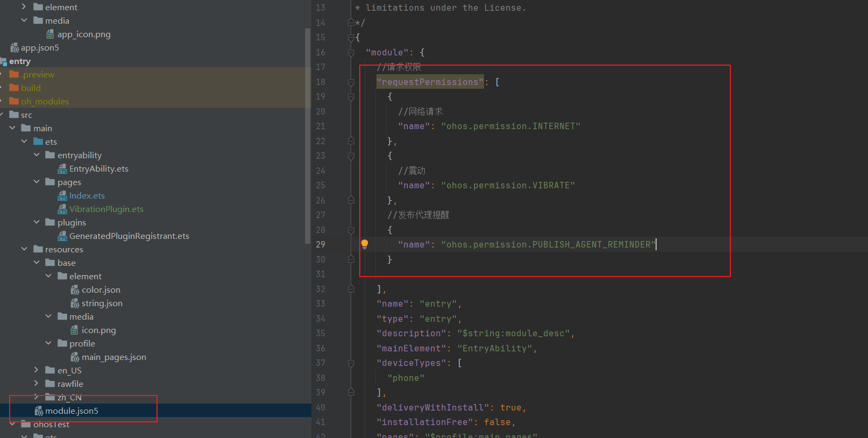The height and width of the screenshot is (438, 868).
Task: Collapse the profile folder
Action: tap(48, 343)
